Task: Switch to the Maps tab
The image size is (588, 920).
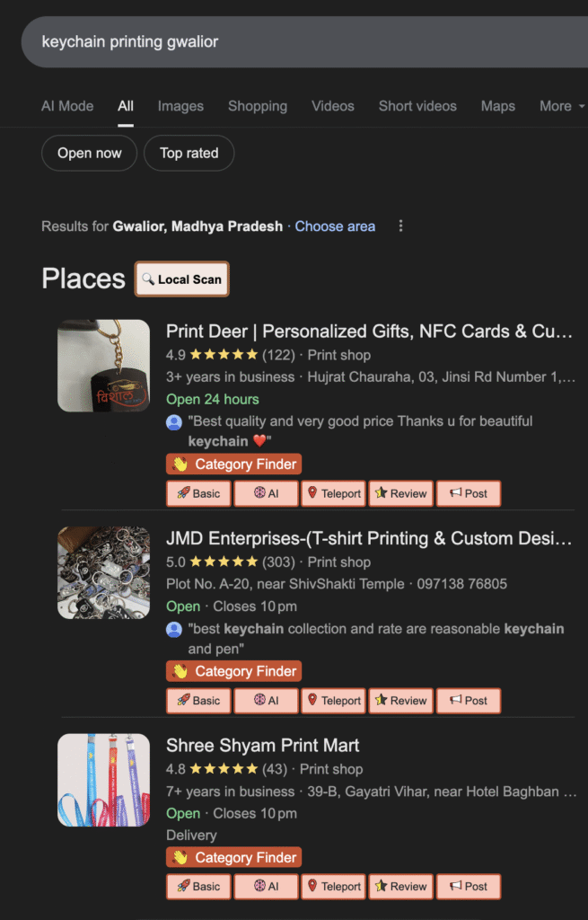Action: tap(497, 106)
